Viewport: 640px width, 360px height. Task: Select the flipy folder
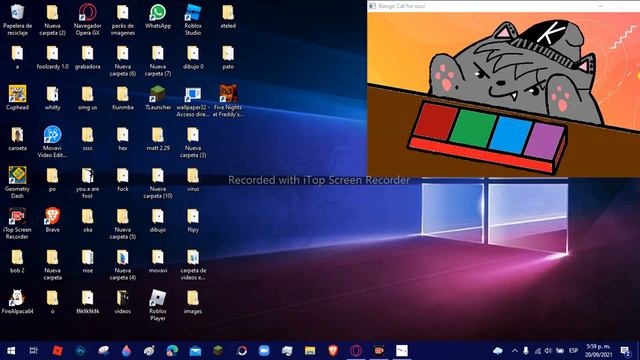coord(193,220)
